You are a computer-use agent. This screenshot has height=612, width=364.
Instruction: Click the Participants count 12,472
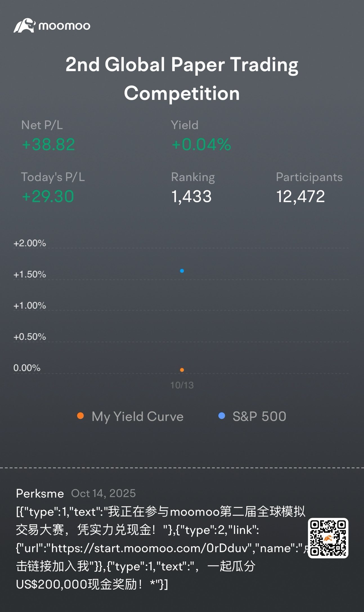[x=300, y=196]
